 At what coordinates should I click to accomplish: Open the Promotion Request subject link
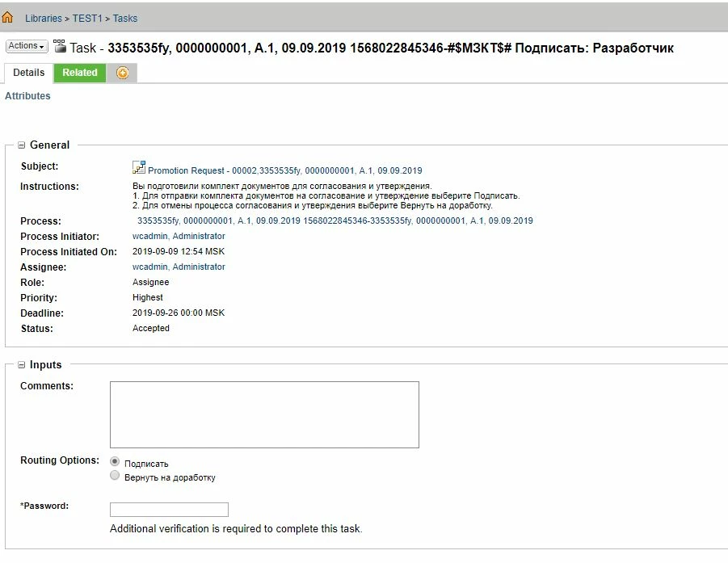coord(284,170)
